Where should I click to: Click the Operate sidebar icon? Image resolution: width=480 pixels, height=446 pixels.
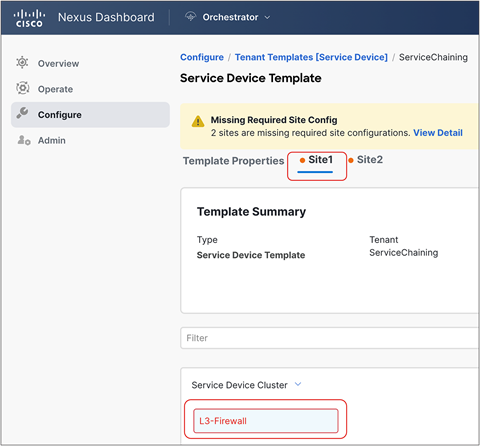(x=22, y=88)
